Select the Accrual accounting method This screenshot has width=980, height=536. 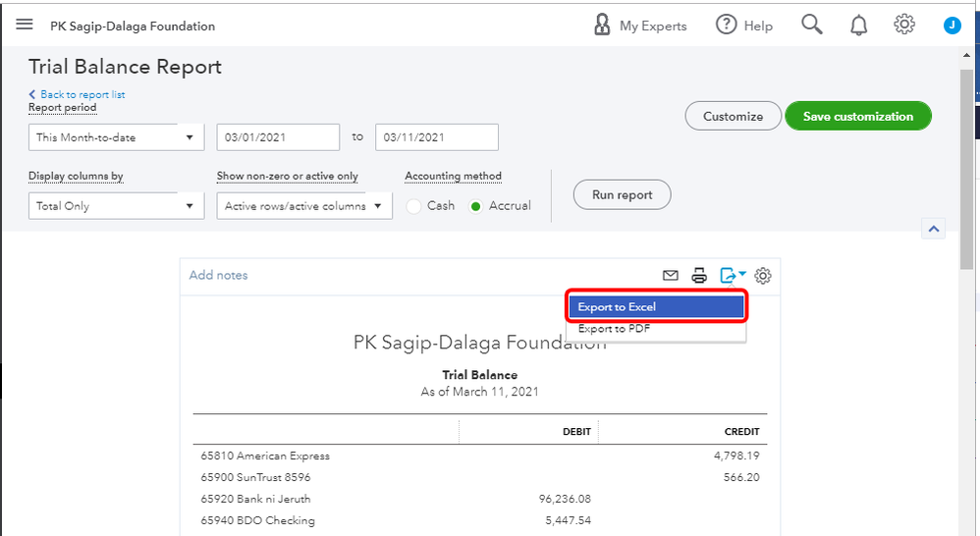[x=477, y=206]
